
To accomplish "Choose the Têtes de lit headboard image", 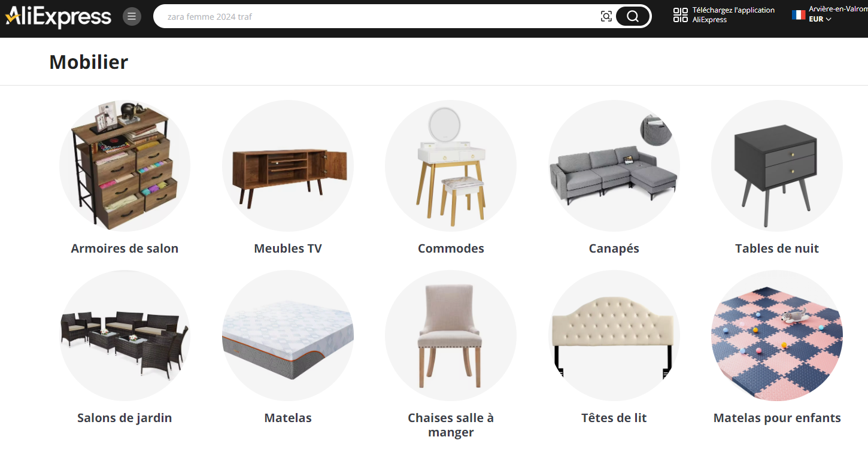I will coord(614,335).
